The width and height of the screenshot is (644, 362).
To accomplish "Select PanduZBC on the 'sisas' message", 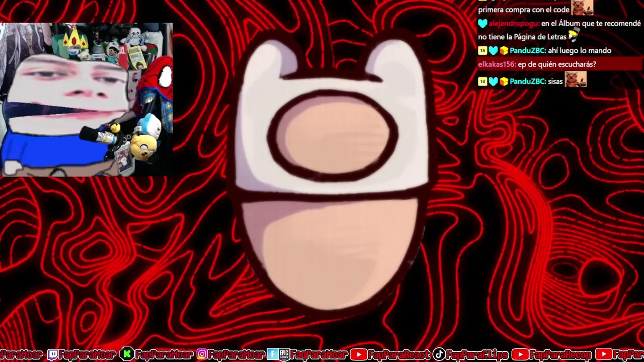I will (528, 81).
